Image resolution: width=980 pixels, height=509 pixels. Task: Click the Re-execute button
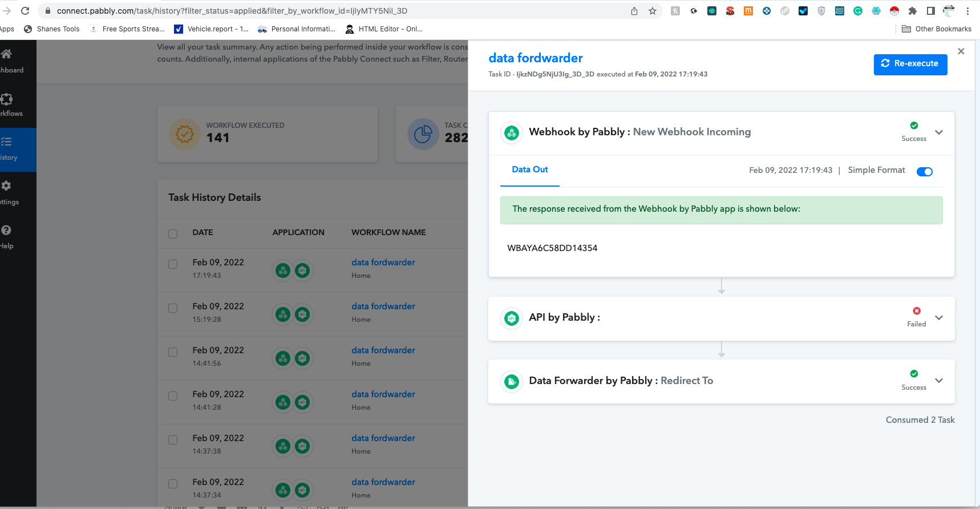(x=910, y=64)
